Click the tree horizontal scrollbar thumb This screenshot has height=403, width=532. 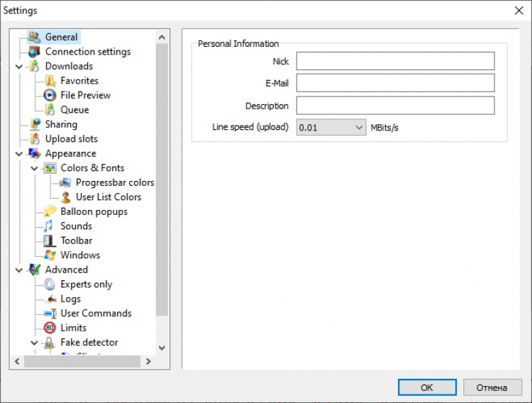82,362
